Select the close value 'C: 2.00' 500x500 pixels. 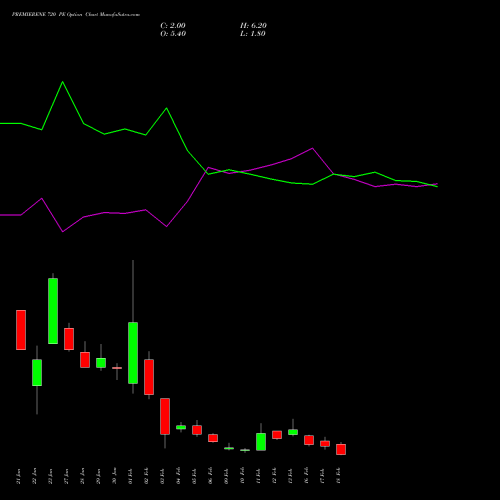173,26
